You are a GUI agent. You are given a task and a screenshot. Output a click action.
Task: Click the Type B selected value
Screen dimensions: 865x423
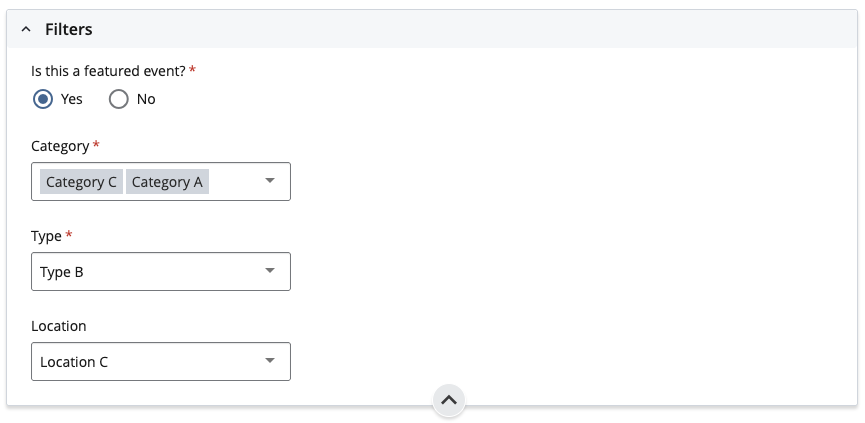click(x=62, y=272)
